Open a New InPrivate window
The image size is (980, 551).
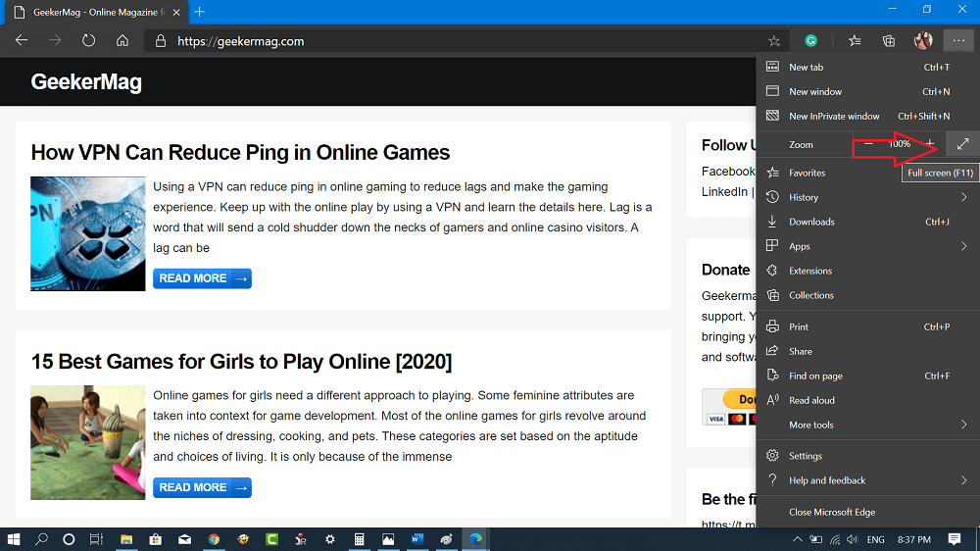click(867, 116)
